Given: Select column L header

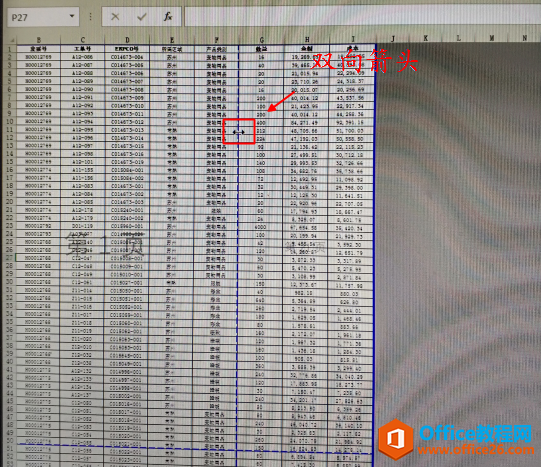Looking at the screenshot, I should pos(459,38).
